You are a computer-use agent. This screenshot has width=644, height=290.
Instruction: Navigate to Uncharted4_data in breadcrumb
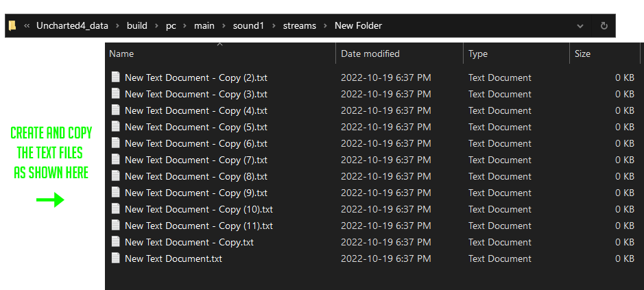72,26
